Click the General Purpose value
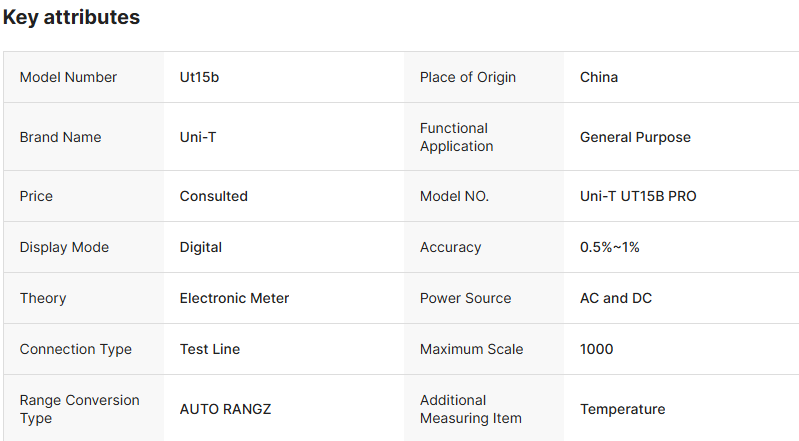The width and height of the screenshot is (799, 441). pos(635,137)
